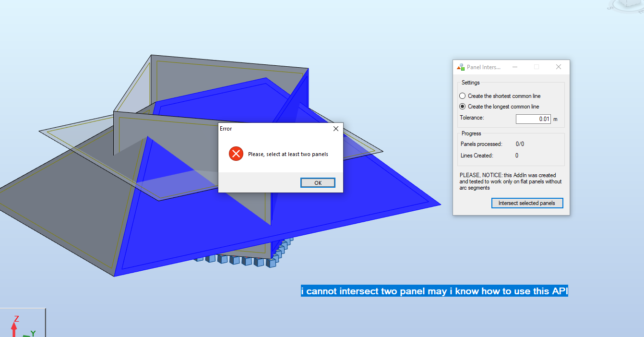The image size is (644, 337).
Task: Click the Settings group frame
Action: [470, 82]
